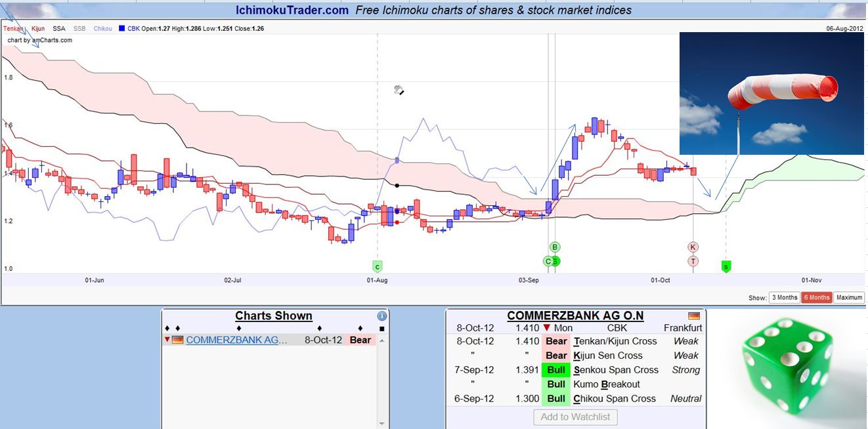
Task: Click the 8-Oct-12 date in Charts Shown row
Action: tap(322, 340)
